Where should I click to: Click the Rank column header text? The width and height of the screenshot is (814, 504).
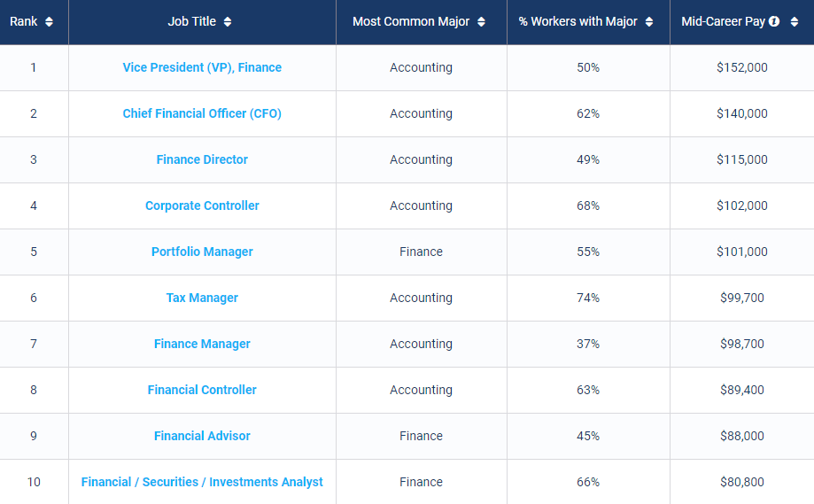pyautogui.click(x=24, y=22)
